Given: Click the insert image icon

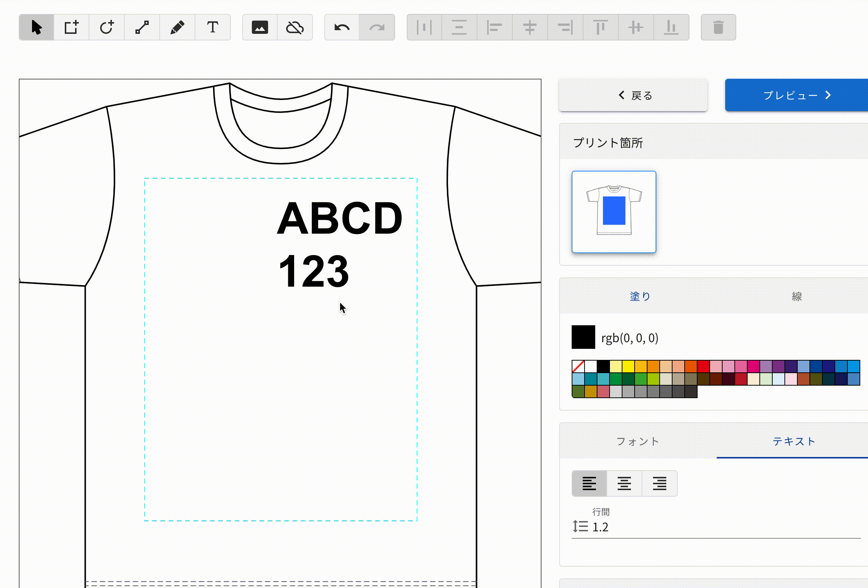Looking at the screenshot, I should click(260, 27).
